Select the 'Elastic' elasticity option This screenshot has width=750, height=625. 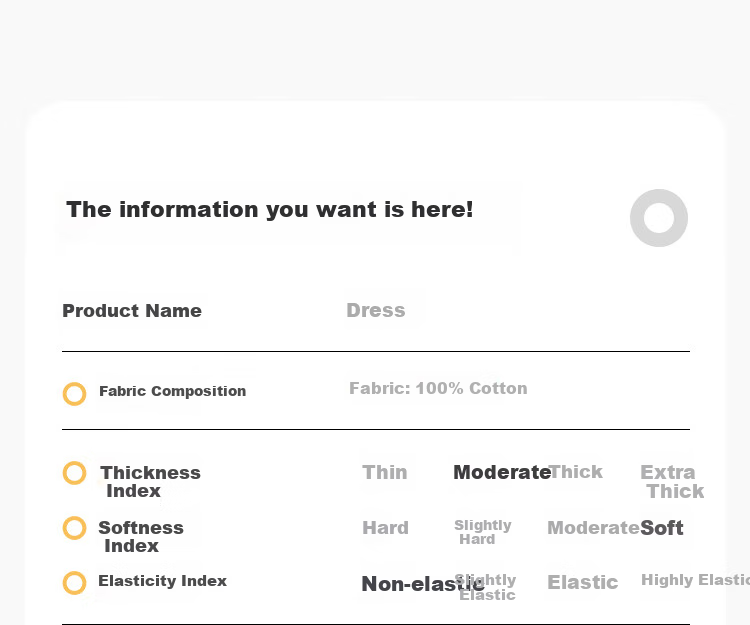(583, 582)
